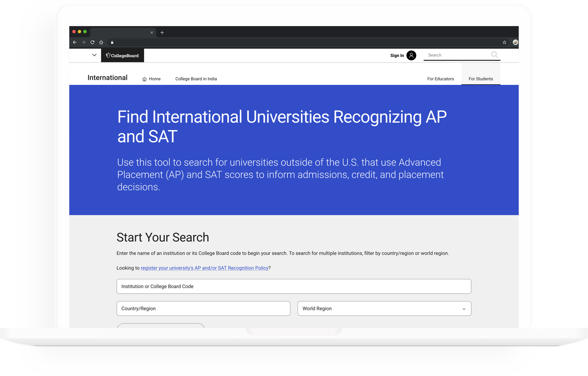Open a new browser tab

(162, 32)
